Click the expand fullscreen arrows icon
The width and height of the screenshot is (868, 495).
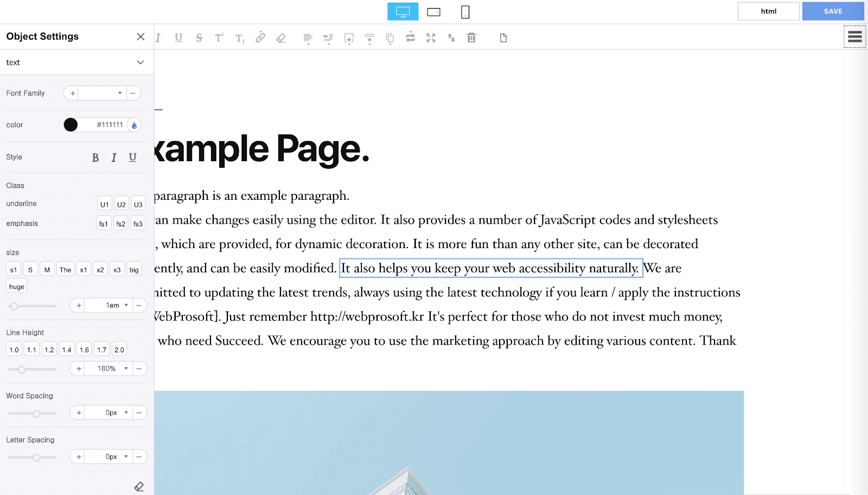[x=431, y=38]
